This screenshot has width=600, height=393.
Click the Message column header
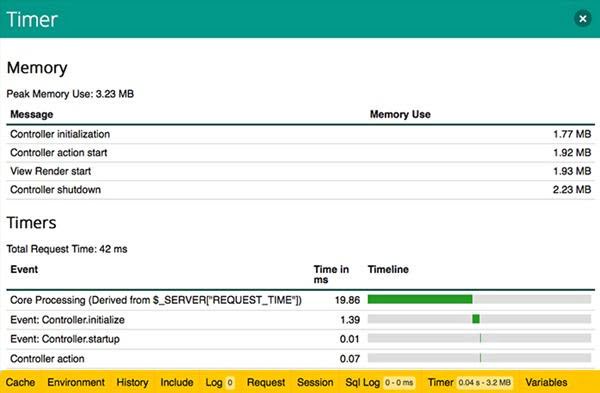[32, 114]
